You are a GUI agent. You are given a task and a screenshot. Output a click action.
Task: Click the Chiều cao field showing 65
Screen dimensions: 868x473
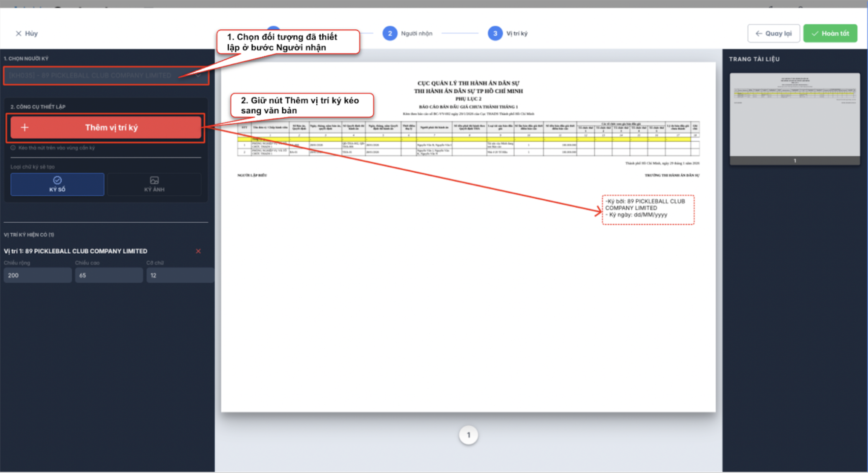[x=109, y=275]
